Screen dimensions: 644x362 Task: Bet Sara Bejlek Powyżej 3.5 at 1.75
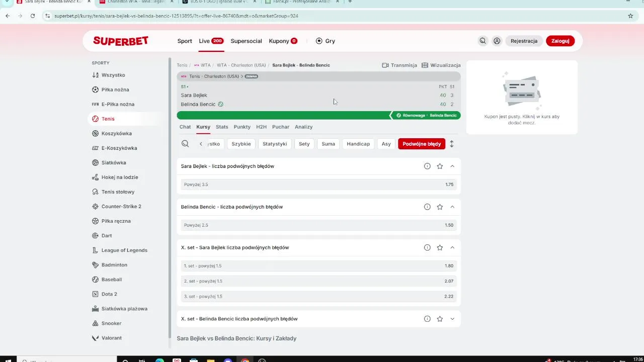coord(319,185)
